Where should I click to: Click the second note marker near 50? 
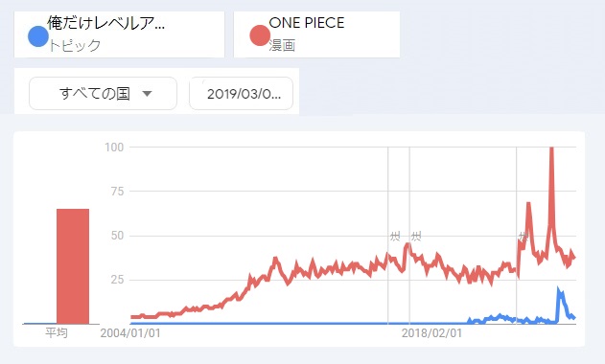point(416,236)
